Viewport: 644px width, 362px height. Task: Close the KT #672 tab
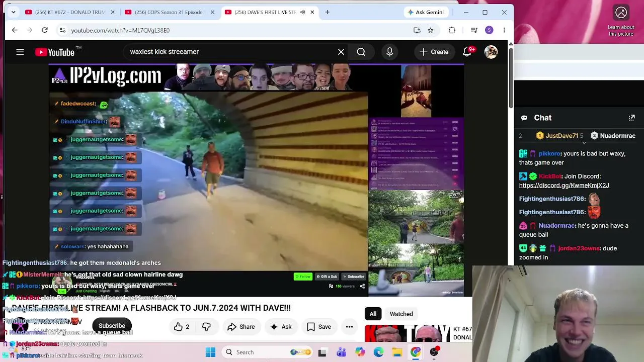click(x=113, y=12)
